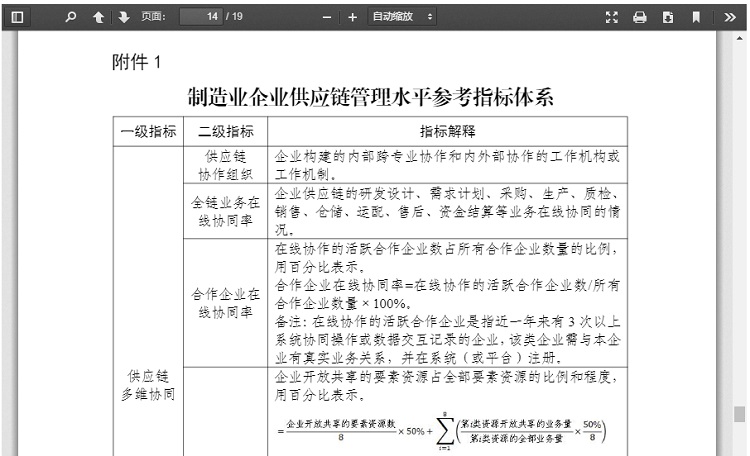The image size is (750, 456).
Task: Go to the next page
Action: click(124, 17)
